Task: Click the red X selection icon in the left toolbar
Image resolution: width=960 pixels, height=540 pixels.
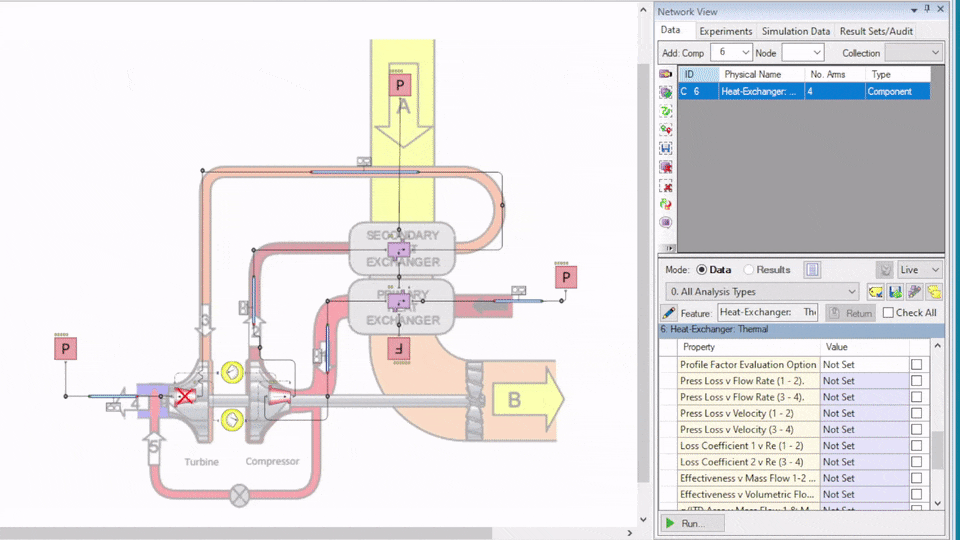Action: tap(666, 186)
